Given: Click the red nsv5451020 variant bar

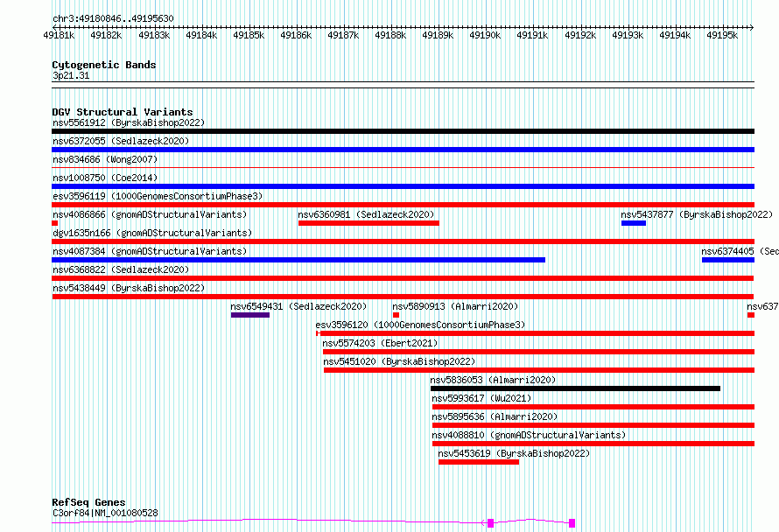Looking at the screenshot, I should 539,370.
